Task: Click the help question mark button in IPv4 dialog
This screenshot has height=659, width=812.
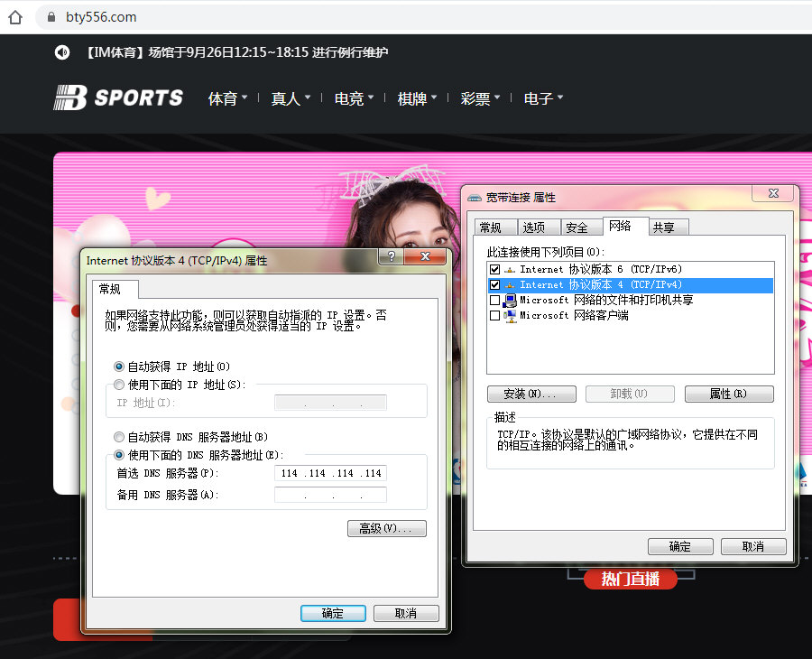Action: click(x=390, y=258)
